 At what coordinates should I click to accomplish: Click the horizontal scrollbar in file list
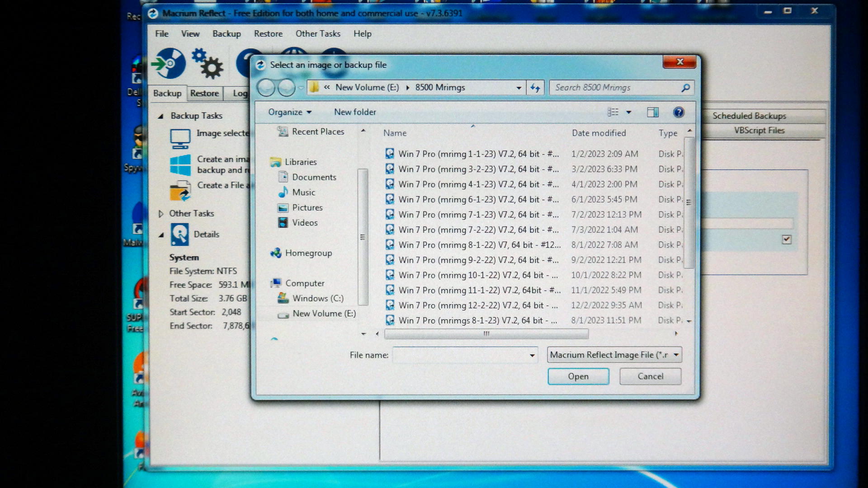(486, 334)
